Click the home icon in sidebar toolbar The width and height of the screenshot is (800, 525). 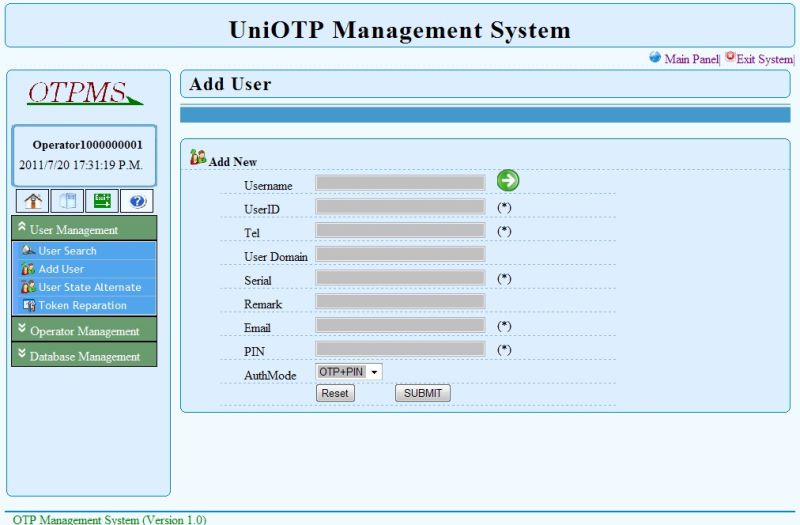pyautogui.click(x=33, y=201)
